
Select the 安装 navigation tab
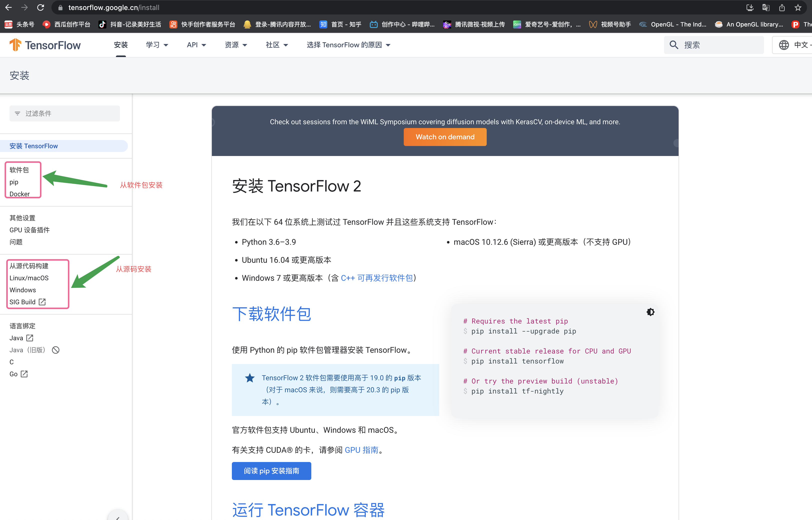(121, 45)
